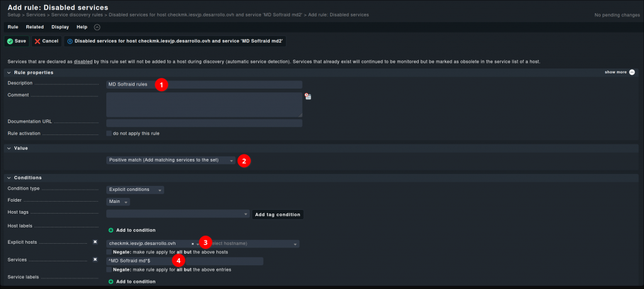Collapse the Rule properties section
This screenshot has height=289, width=644.
coord(9,72)
